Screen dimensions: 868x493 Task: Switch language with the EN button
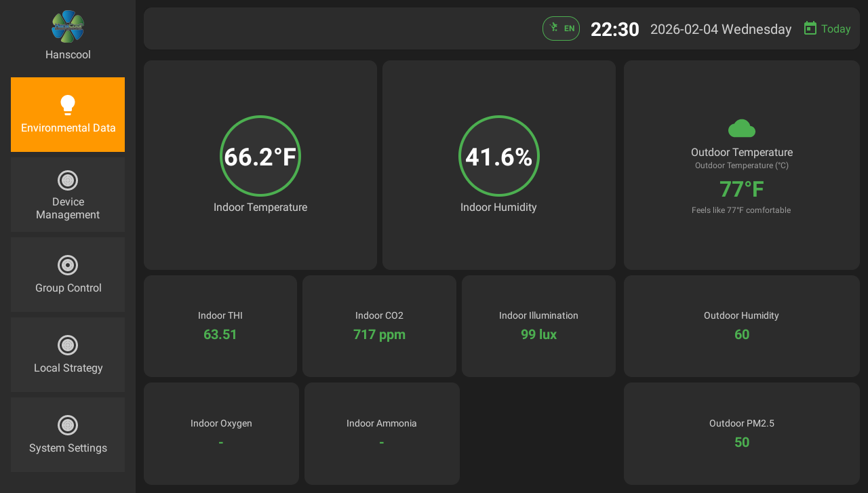561,28
